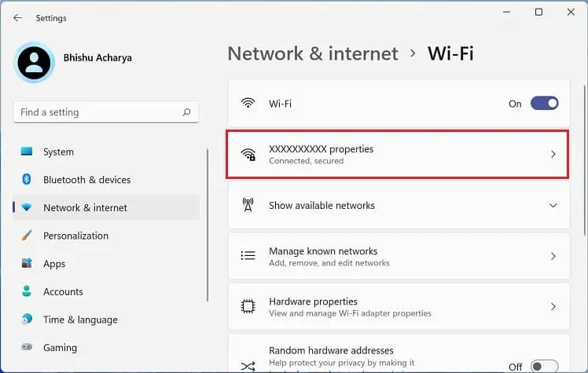Toggle Random hardware addresses switch
The image size is (588, 373).
(544, 366)
